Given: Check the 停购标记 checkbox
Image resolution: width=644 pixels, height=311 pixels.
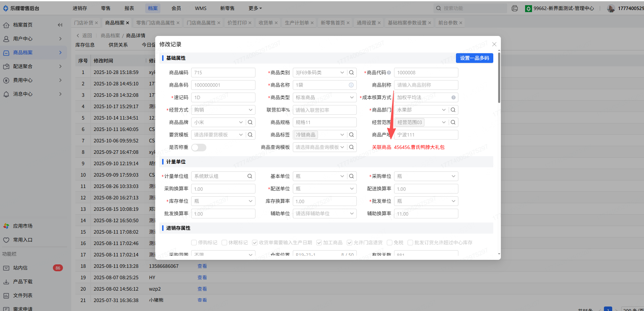Looking at the screenshot, I should (194, 243).
